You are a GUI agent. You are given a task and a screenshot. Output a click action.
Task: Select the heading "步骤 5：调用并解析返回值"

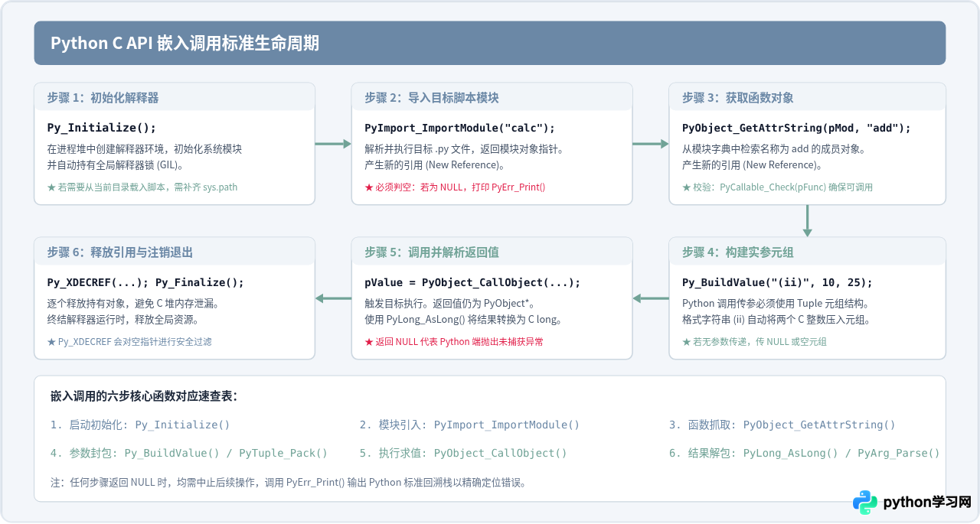[431, 252]
